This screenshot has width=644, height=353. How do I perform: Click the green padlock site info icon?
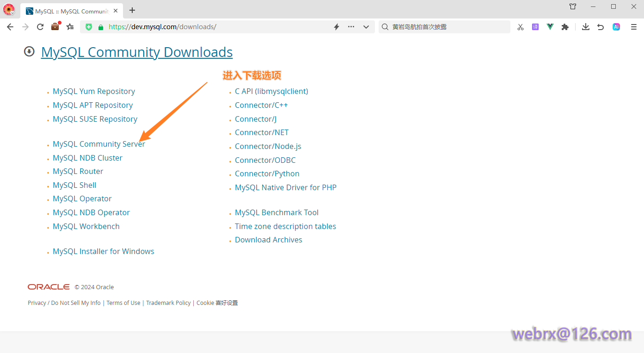coord(101,27)
